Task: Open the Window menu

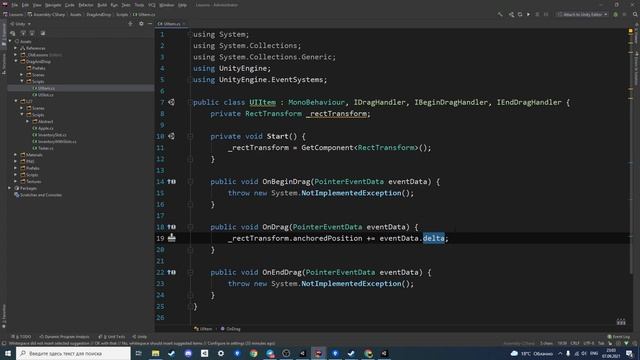Action: (x=167, y=5)
